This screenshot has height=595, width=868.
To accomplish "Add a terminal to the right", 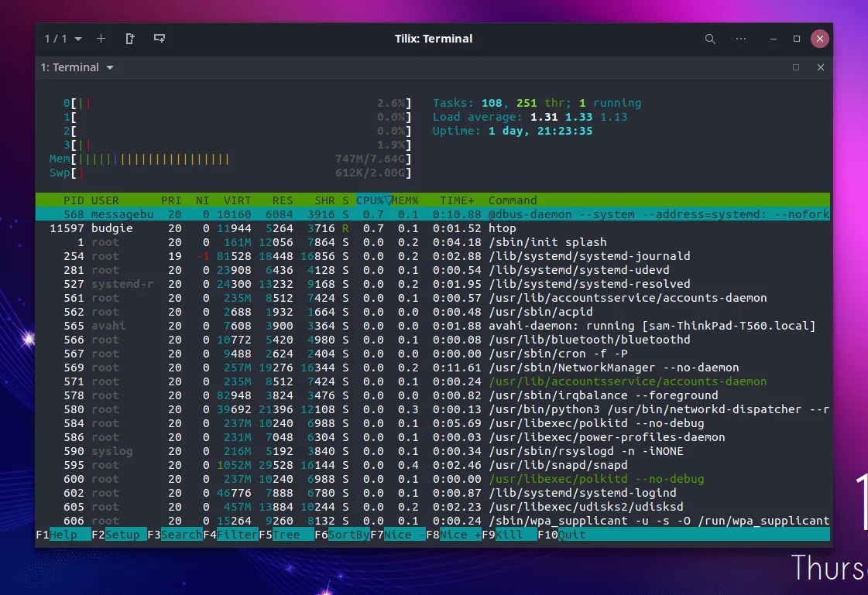I will point(130,39).
